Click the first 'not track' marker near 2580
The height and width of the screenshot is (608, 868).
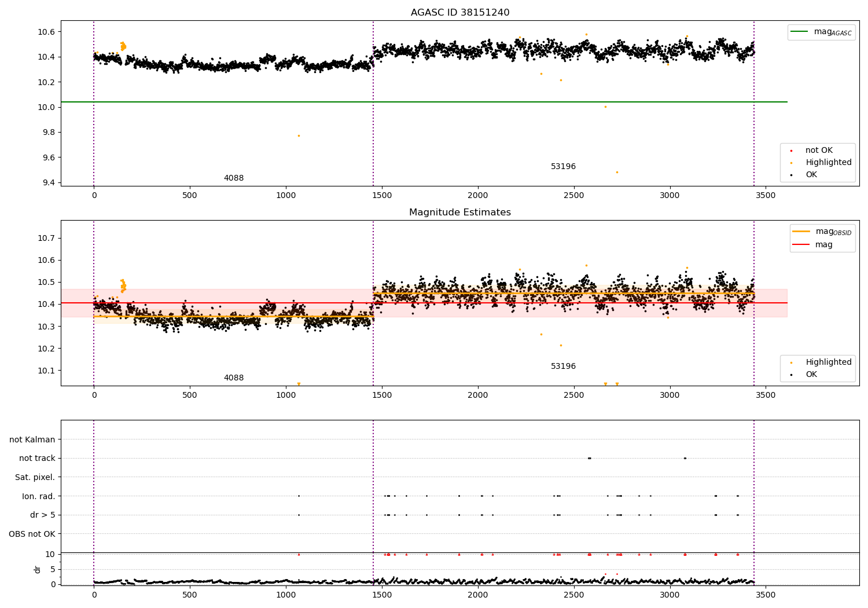[x=589, y=458]
